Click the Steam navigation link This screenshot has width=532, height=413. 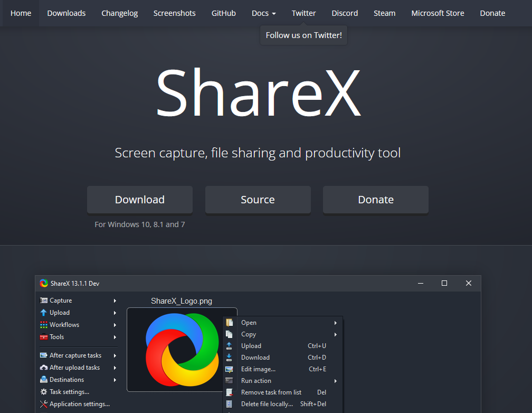pyautogui.click(x=384, y=13)
